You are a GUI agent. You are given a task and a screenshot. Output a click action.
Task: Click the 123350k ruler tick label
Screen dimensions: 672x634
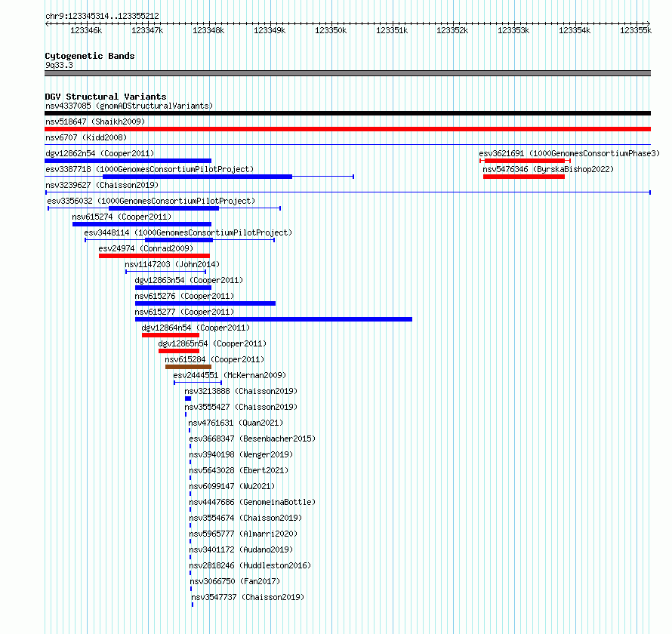click(331, 30)
